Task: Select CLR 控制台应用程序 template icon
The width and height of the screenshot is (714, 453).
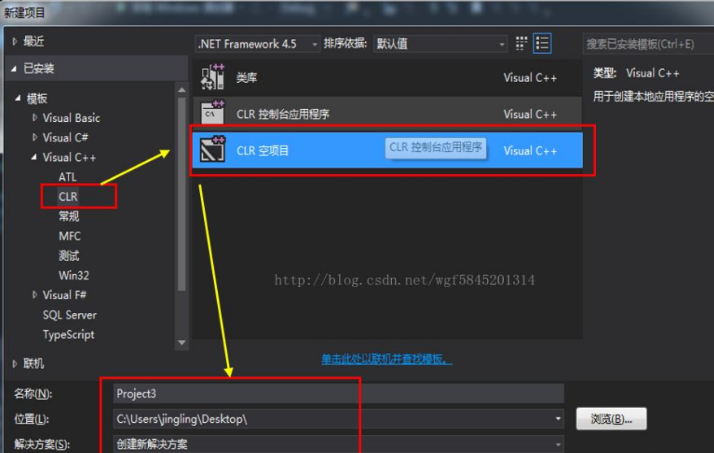Action: coord(213,113)
